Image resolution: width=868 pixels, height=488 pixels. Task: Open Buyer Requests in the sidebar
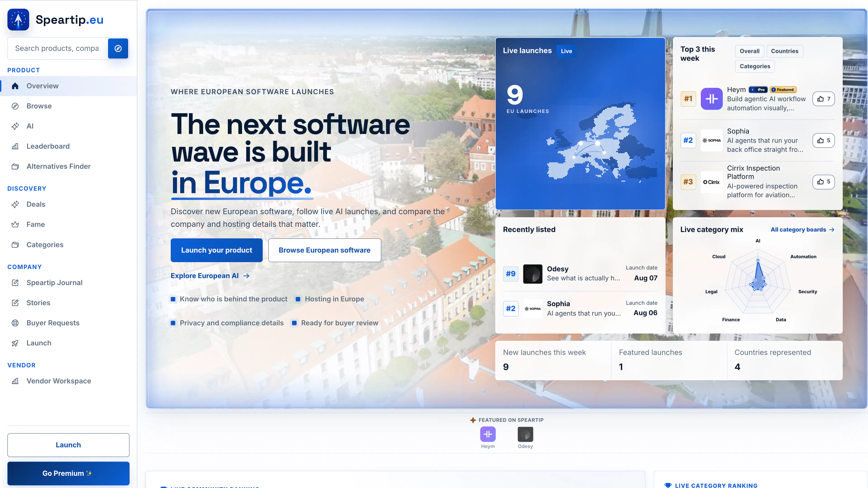click(68, 323)
